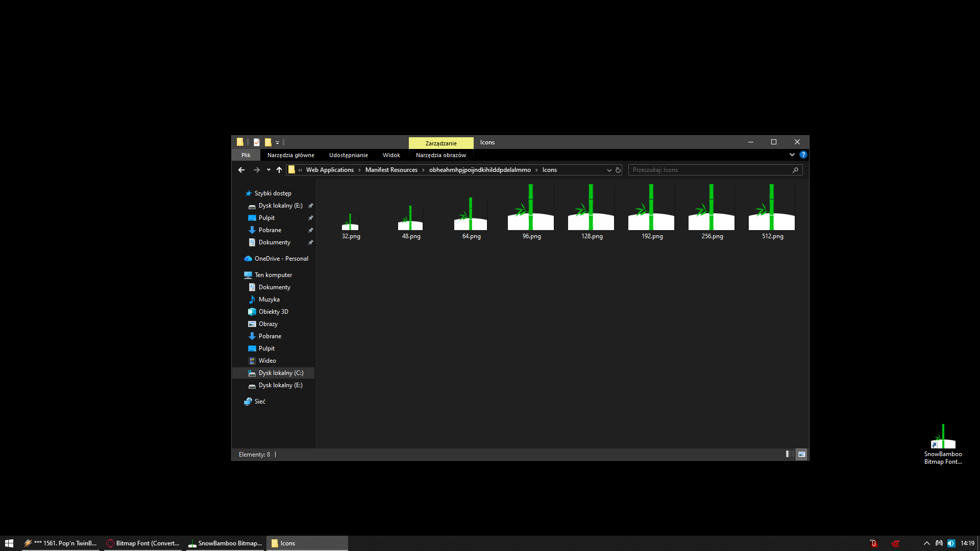Image resolution: width=980 pixels, height=551 pixels.
Task: Open Quick Access toolbar customize dropdown
Action: pyautogui.click(x=278, y=143)
